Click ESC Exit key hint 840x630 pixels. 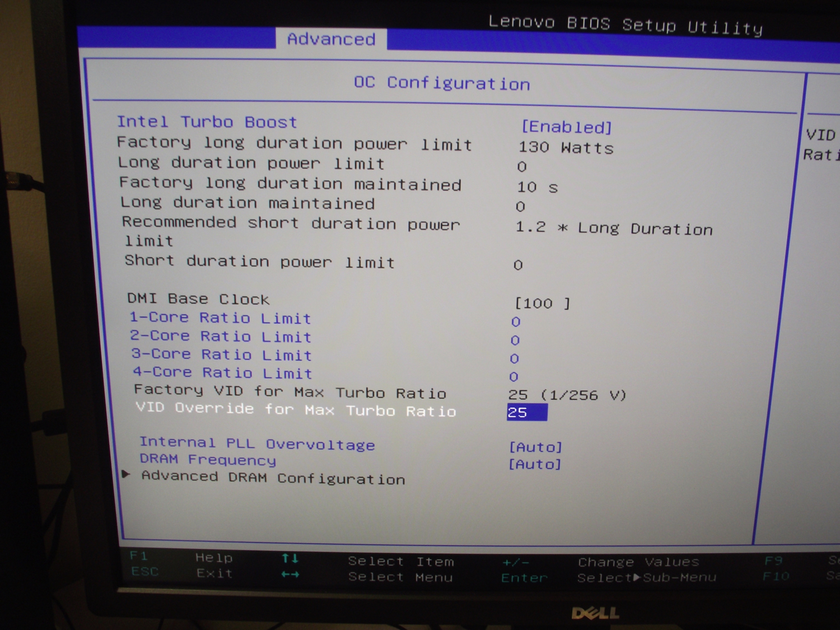pyautogui.click(x=182, y=572)
